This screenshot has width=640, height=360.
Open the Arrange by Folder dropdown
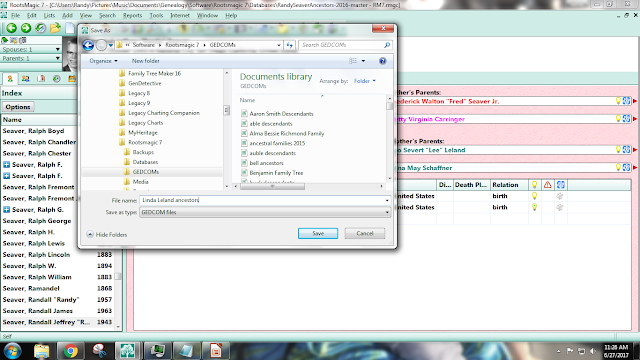364,81
